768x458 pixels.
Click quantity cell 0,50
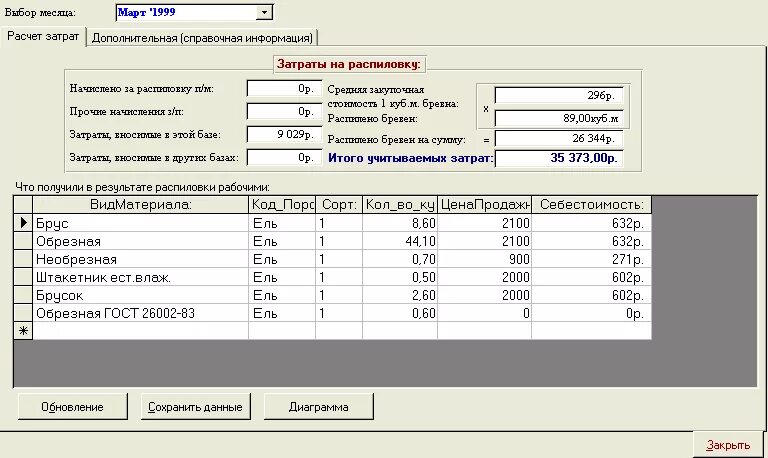(400, 277)
